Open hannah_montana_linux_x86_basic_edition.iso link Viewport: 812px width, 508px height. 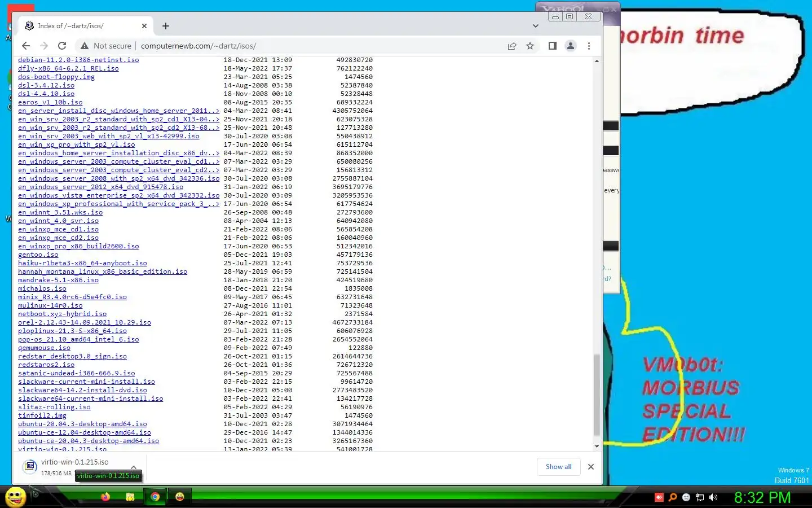pos(103,271)
